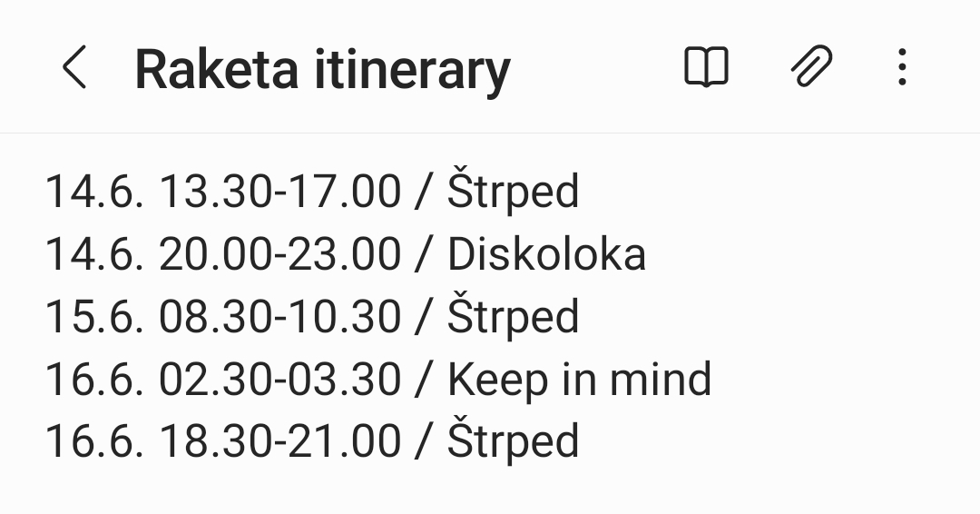Image resolution: width=980 pixels, height=514 pixels.
Task: Place cursor on the date 15.6.
Action: coord(94,317)
